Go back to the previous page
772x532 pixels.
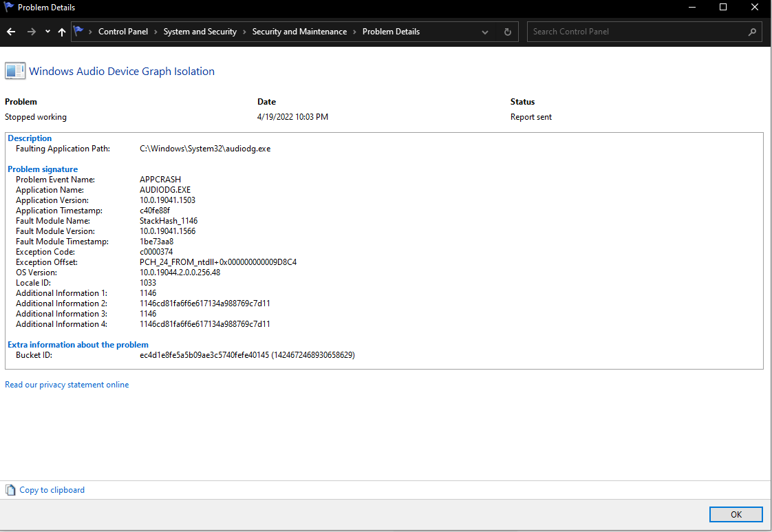(x=11, y=32)
